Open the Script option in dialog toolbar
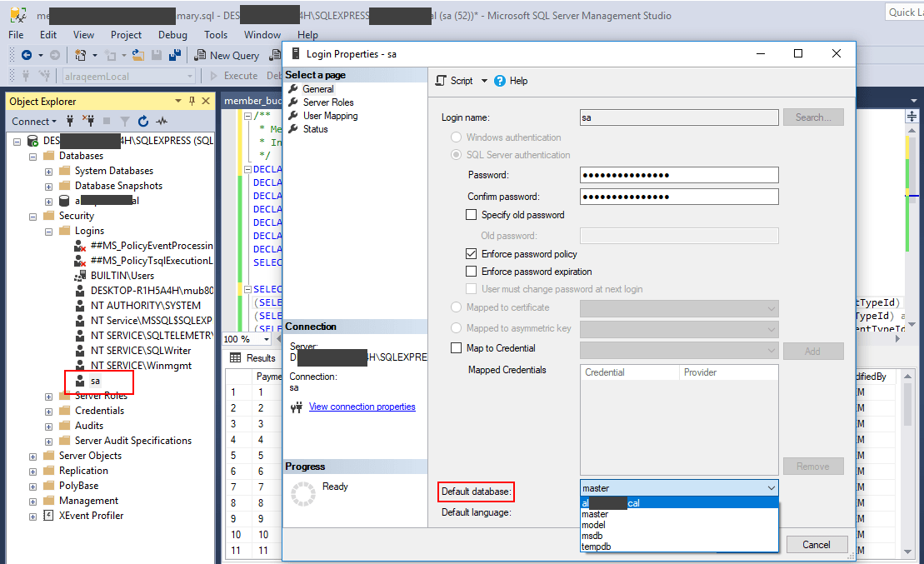Viewport: 924px width, 564px height. coord(454,81)
